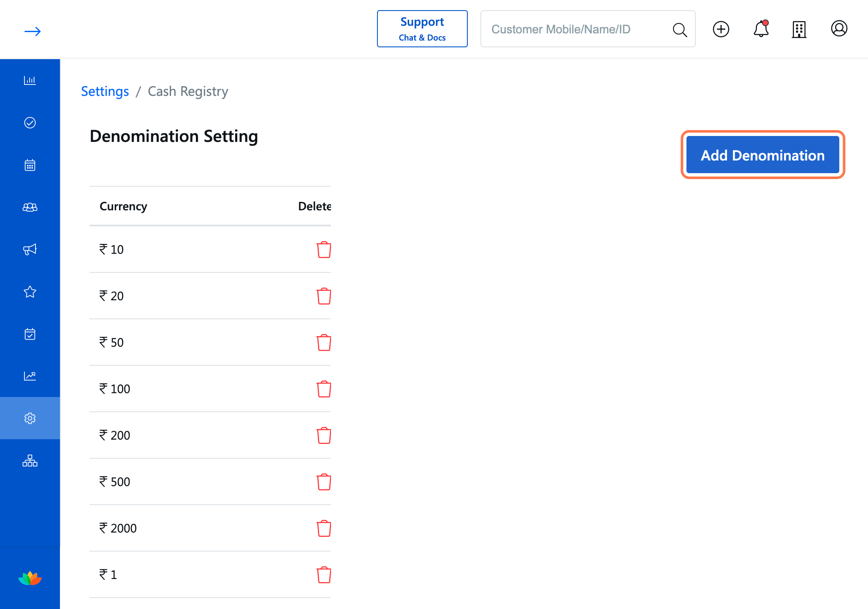Open the reports line chart icon
Viewport: 868px width, 609px height.
[30, 376]
